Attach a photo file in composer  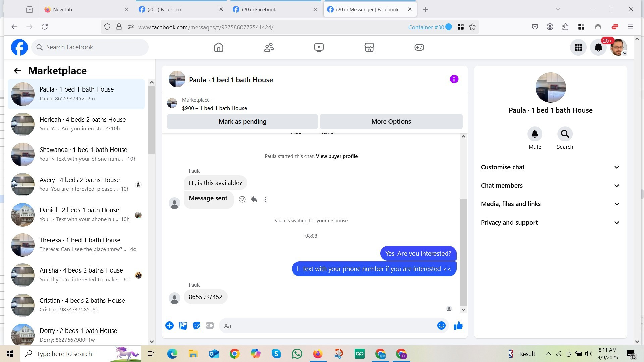(x=183, y=326)
